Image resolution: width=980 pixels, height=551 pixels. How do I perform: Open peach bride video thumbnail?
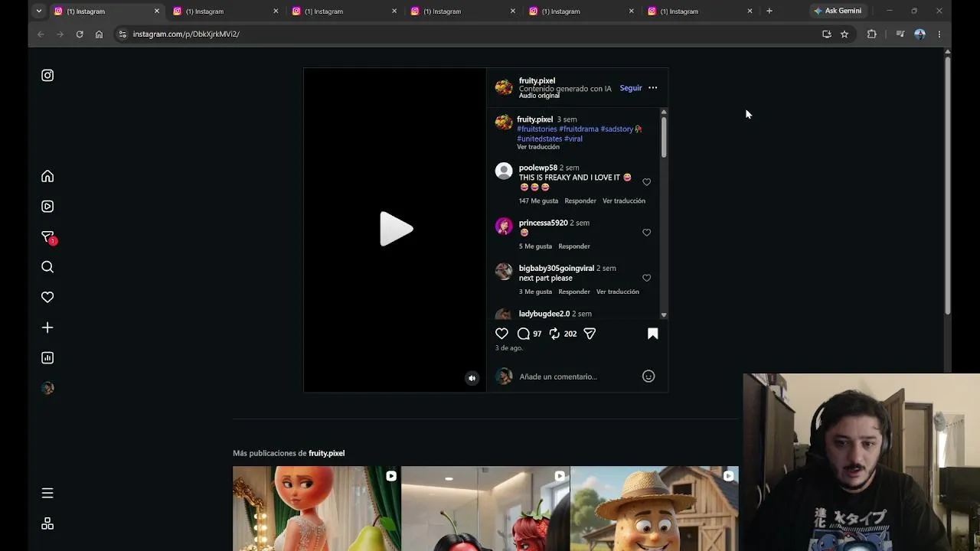(316, 508)
